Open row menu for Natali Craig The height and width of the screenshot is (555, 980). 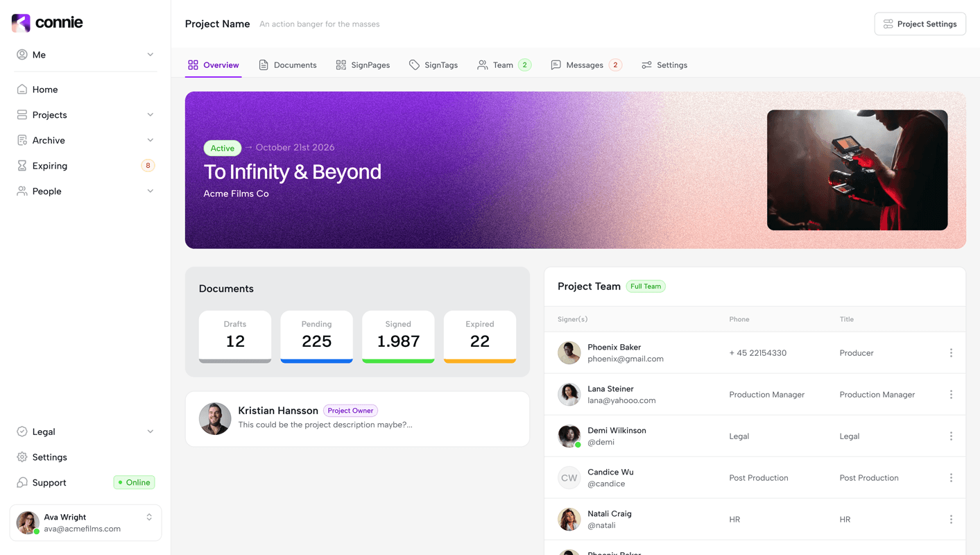tap(951, 520)
